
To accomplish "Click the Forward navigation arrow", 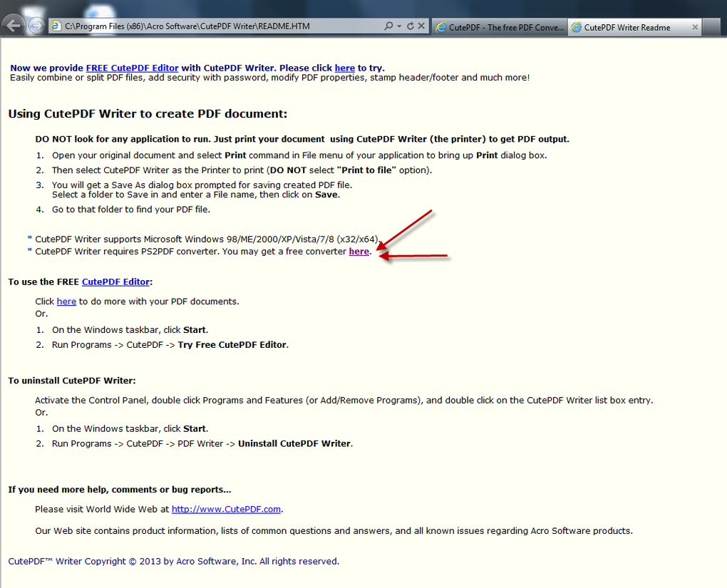I will (x=35, y=25).
